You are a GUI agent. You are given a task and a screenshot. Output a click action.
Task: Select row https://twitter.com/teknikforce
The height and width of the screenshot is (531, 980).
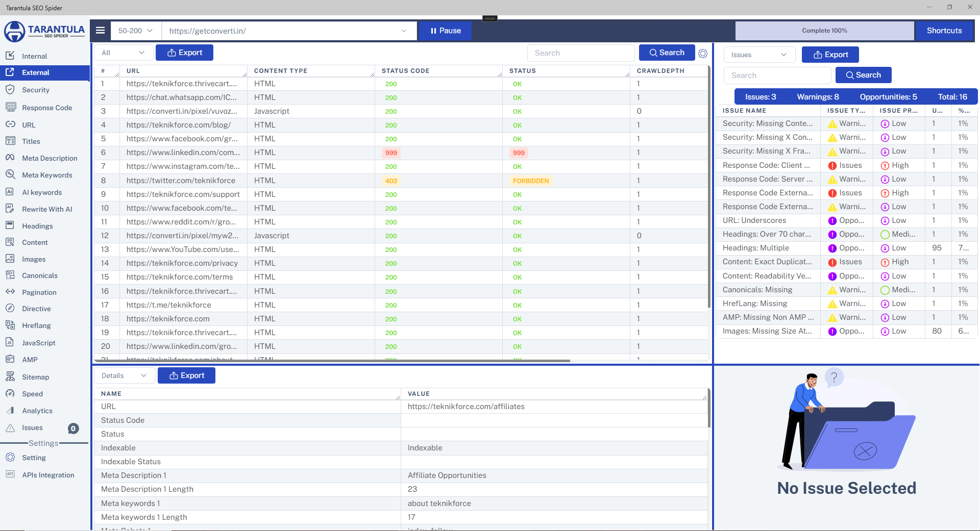coord(401,181)
